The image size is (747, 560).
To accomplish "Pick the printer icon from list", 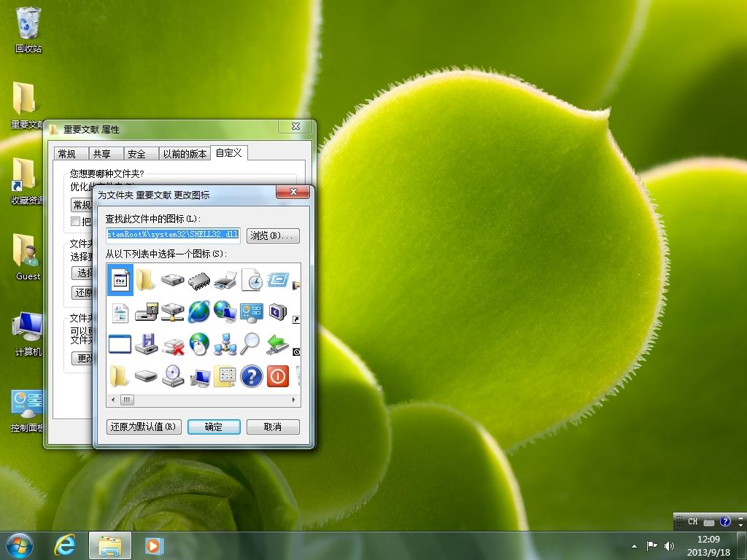I will (x=225, y=280).
